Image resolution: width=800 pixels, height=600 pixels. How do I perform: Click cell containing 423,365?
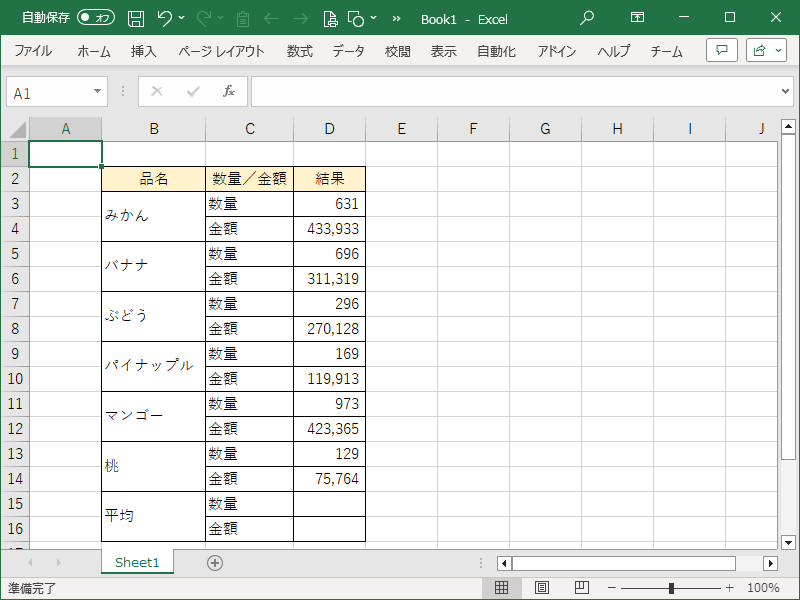coord(330,429)
